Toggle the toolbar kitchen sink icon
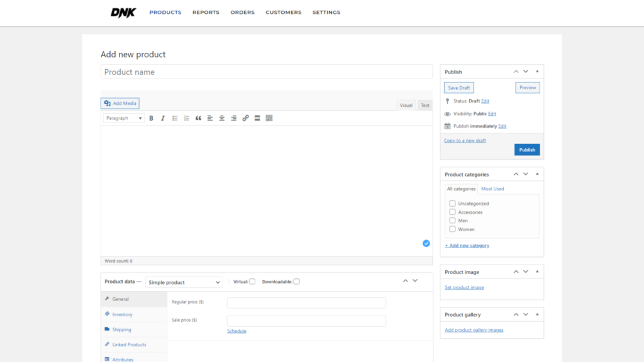Image resolution: width=644 pixels, height=362 pixels. coord(269,118)
